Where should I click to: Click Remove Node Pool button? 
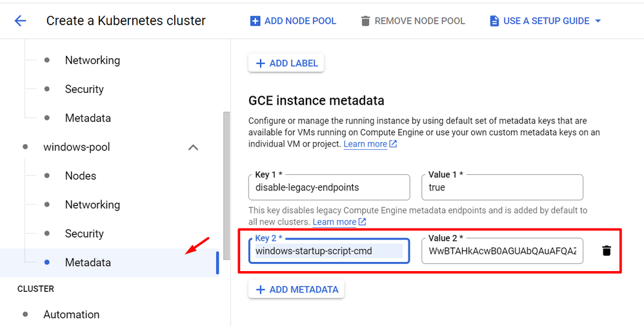tap(412, 21)
